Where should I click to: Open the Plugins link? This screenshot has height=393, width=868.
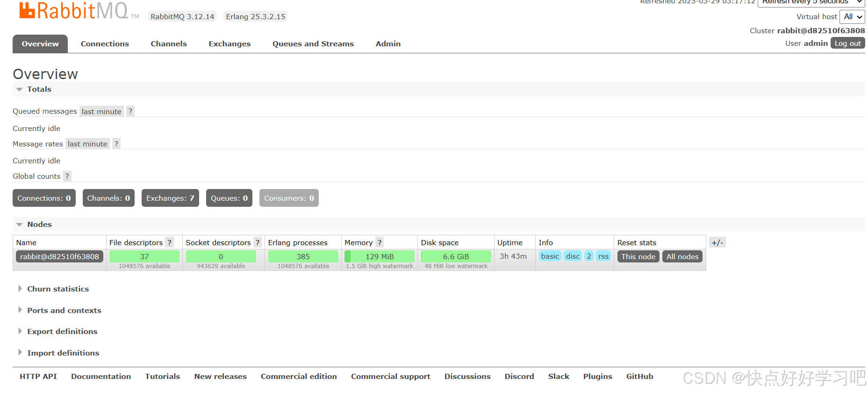pos(598,376)
